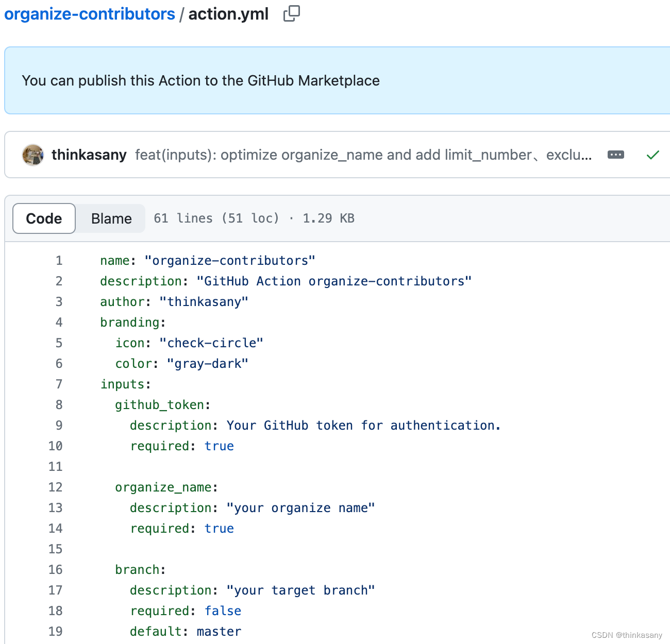This screenshot has height=644, width=670.
Task: Click the github_token key
Action: (160, 405)
